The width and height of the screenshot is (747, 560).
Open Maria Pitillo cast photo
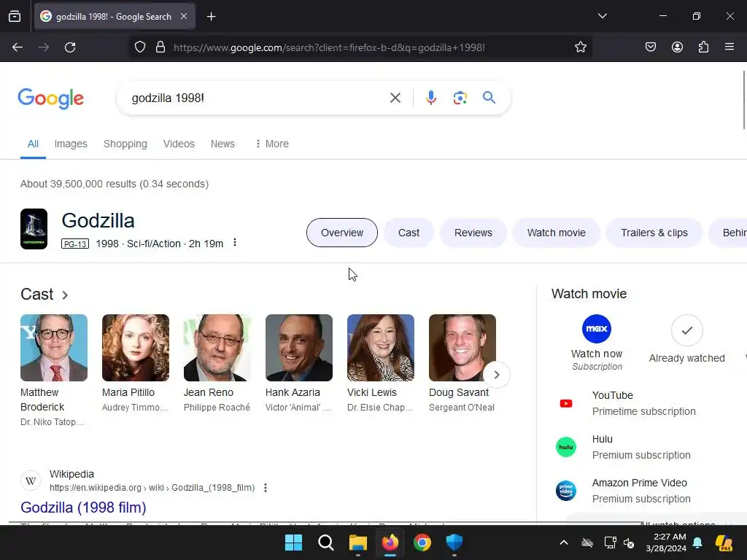135,348
